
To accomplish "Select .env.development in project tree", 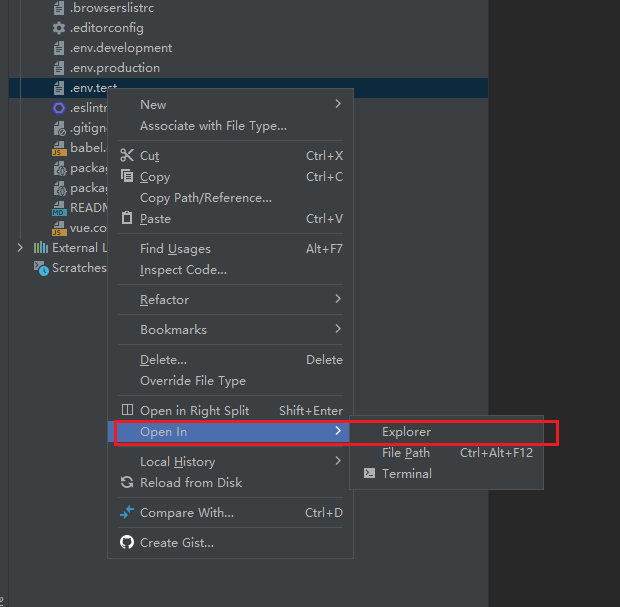I will (121, 48).
